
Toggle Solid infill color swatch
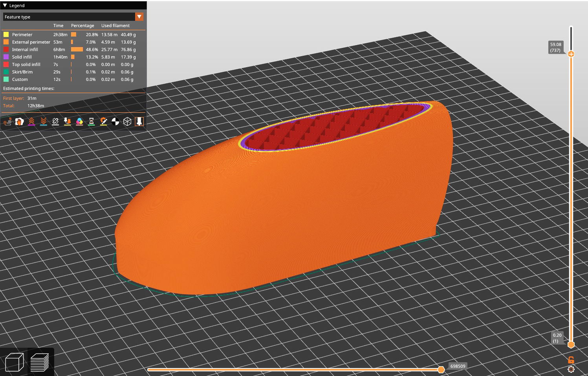[x=6, y=57]
